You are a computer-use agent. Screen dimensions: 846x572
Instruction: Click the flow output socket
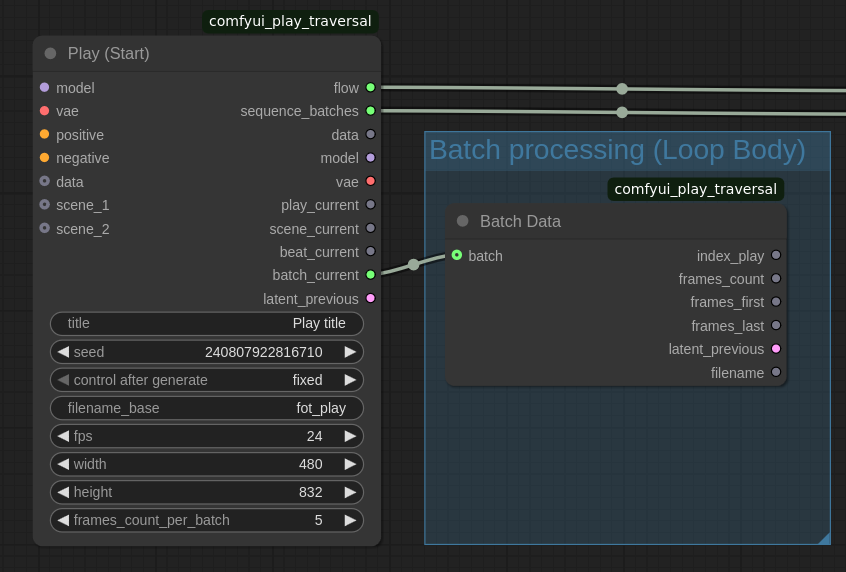[371, 87]
